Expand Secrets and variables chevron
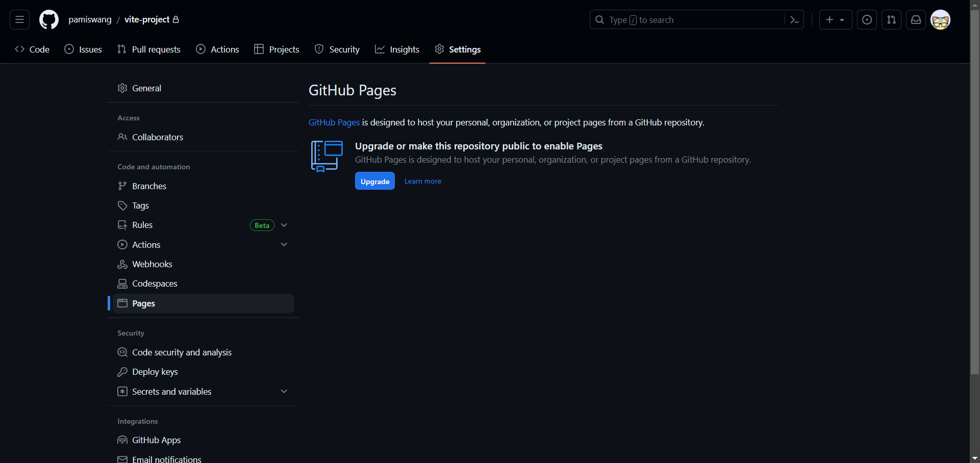The width and height of the screenshot is (980, 463). [284, 392]
